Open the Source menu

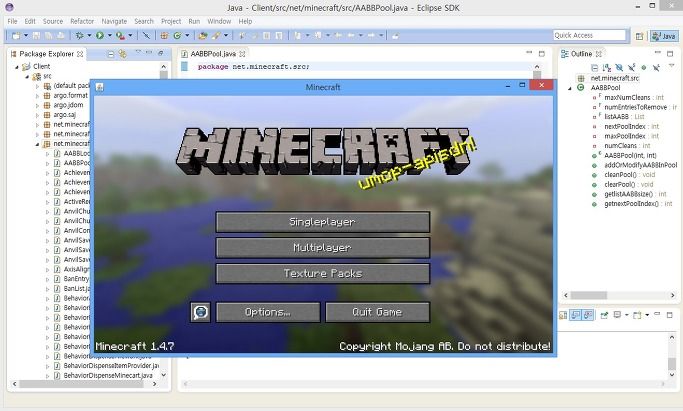[x=53, y=21]
